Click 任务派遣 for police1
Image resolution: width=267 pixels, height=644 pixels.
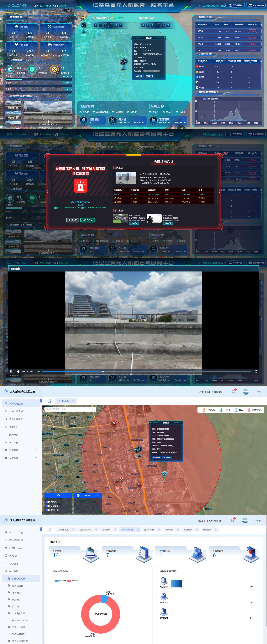point(134,223)
